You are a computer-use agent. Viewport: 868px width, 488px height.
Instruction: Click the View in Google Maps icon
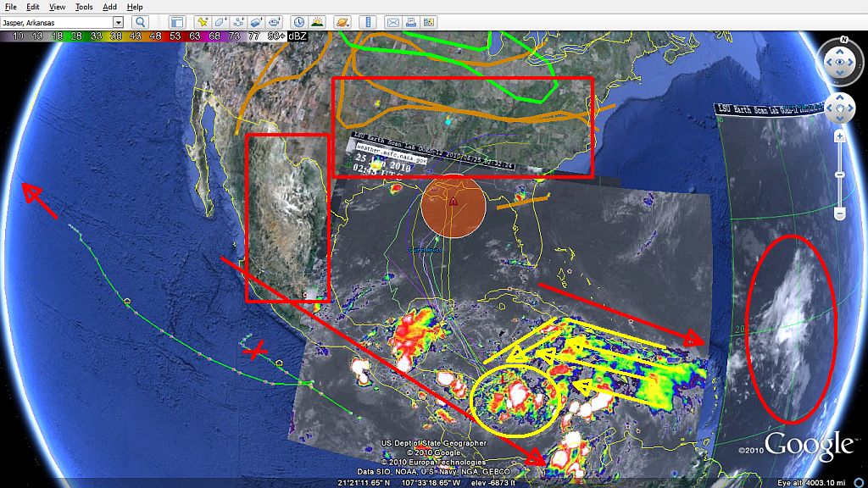[x=428, y=22]
